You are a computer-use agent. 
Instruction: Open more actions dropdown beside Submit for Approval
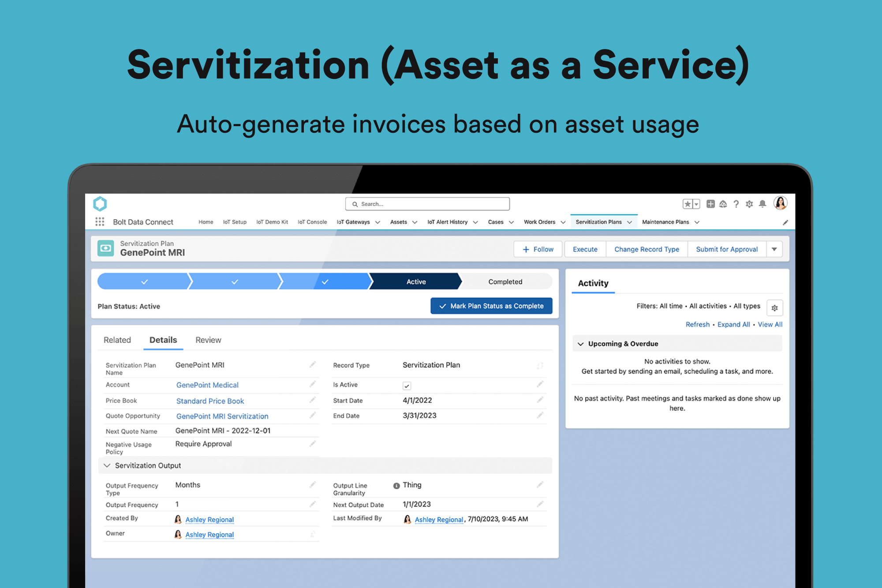pyautogui.click(x=774, y=249)
